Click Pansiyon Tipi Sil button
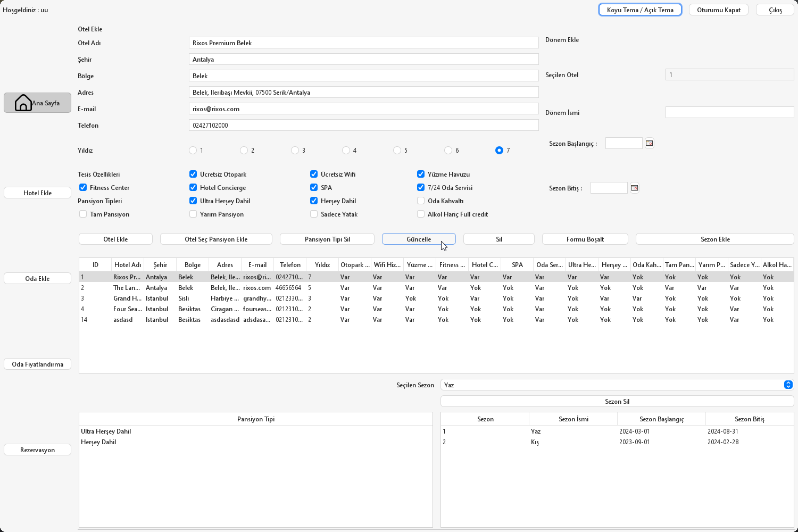Viewport: 798px width, 532px height. (x=327, y=239)
